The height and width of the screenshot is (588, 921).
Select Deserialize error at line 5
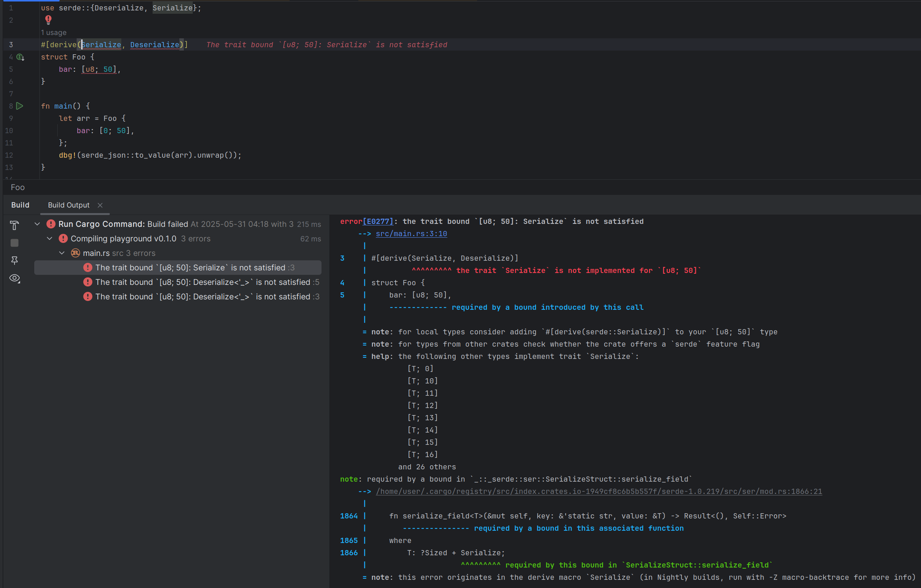[x=202, y=282]
